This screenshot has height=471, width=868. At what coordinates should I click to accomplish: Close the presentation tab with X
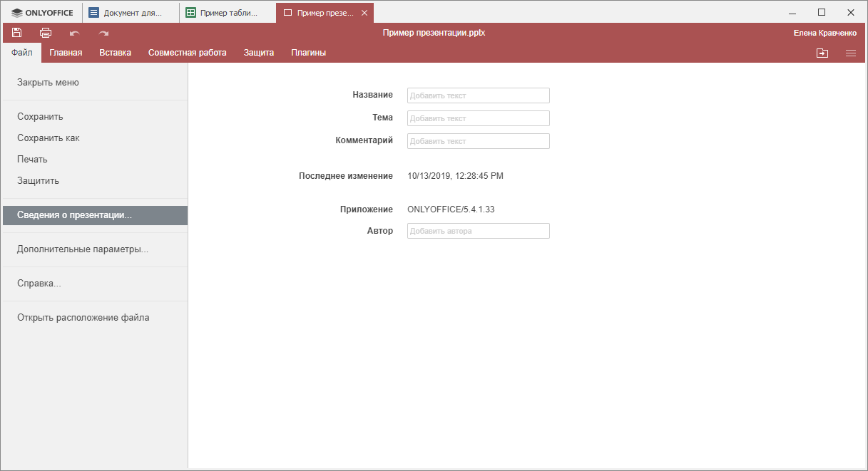pos(364,13)
